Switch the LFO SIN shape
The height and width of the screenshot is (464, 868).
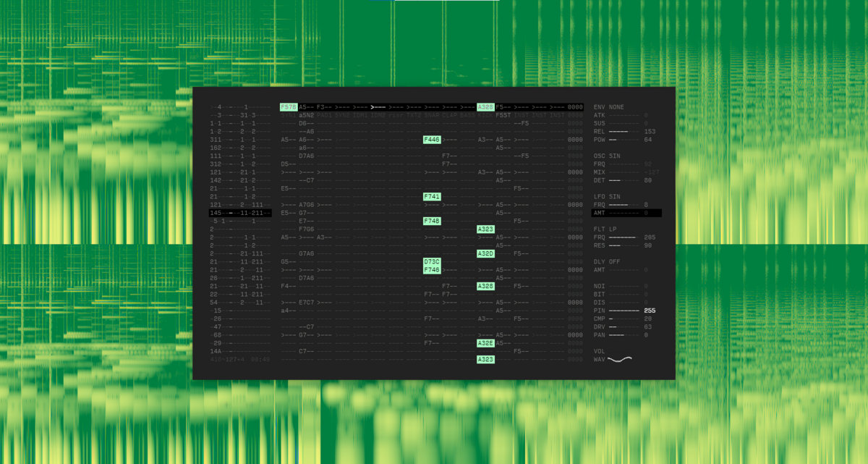(613, 197)
